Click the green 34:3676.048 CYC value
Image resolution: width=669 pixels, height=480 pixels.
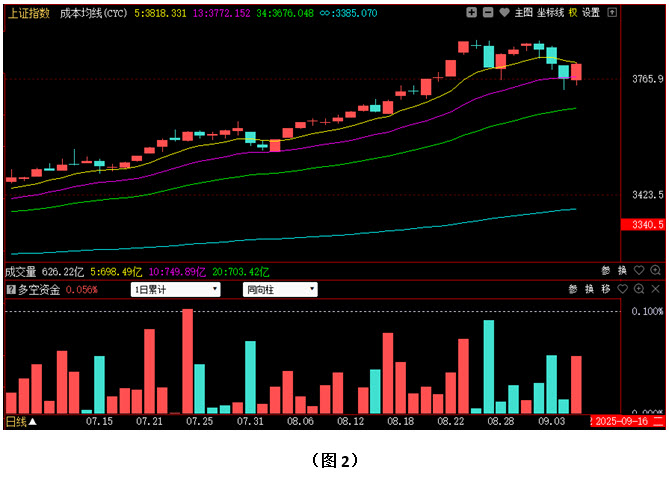pos(285,13)
